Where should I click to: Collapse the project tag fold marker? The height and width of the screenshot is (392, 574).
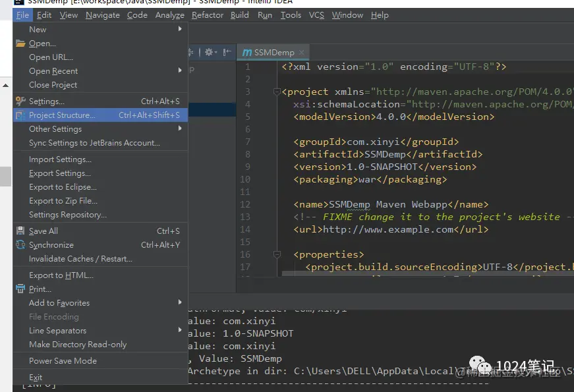coord(277,92)
